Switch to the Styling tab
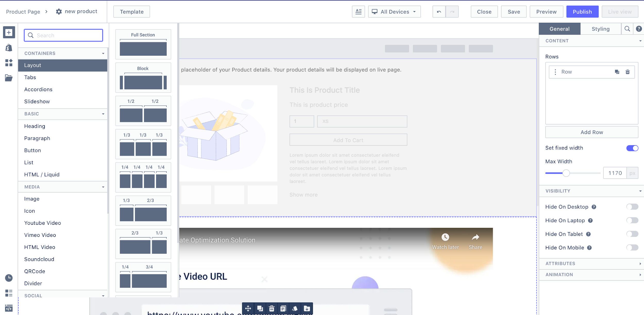The image size is (644, 315). pyautogui.click(x=600, y=29)
